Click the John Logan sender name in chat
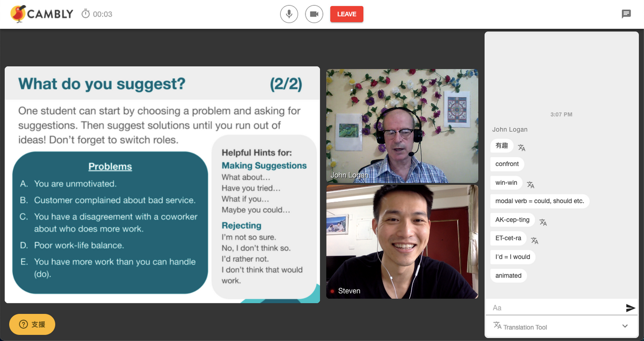Screen dimensions: 644x341 [510, 130]
